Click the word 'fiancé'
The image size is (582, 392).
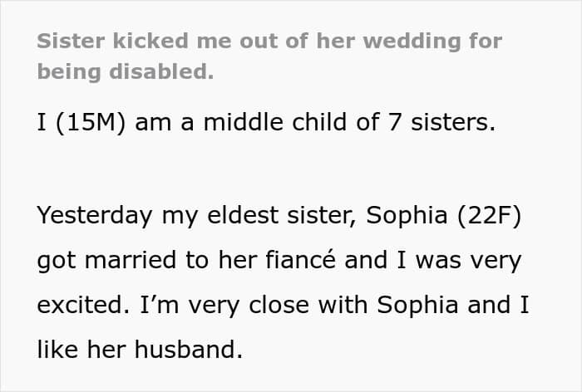click(301, 259)
